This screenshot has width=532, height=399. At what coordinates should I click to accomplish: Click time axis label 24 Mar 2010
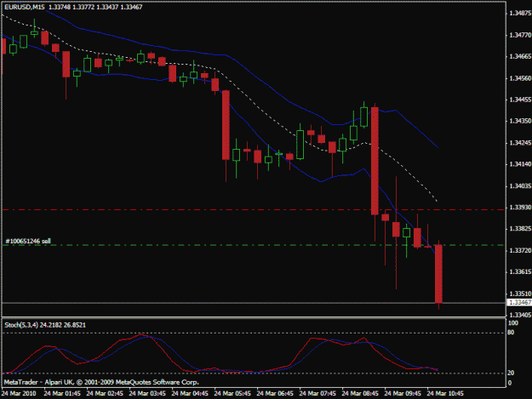(19, 394)
